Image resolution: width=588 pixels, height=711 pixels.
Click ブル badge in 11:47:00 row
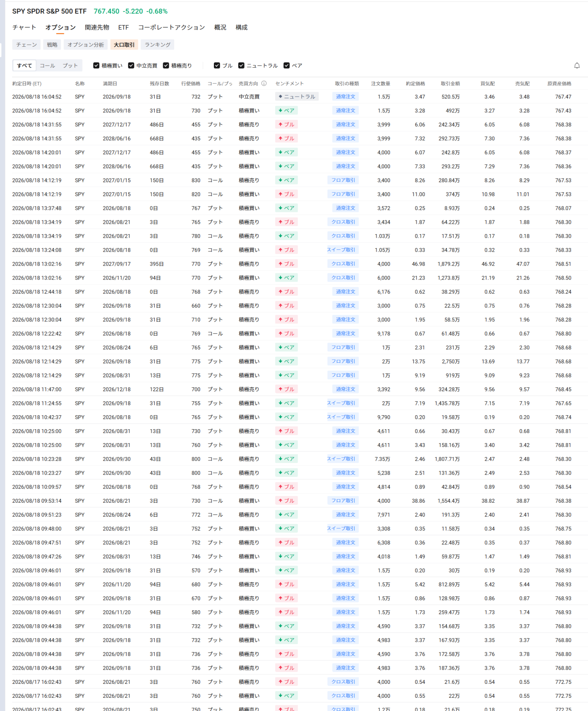(x=286, y=389)
